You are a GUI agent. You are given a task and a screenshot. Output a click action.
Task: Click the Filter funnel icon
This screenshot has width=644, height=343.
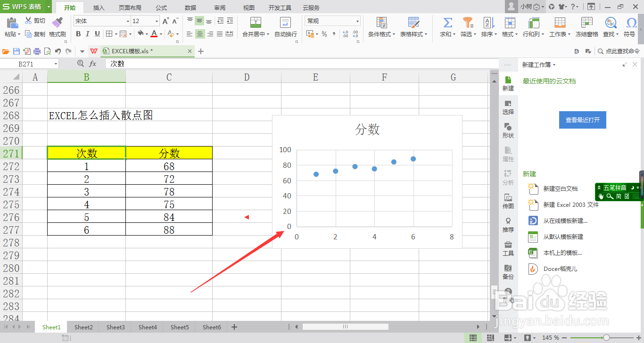(x=468, y=23)
